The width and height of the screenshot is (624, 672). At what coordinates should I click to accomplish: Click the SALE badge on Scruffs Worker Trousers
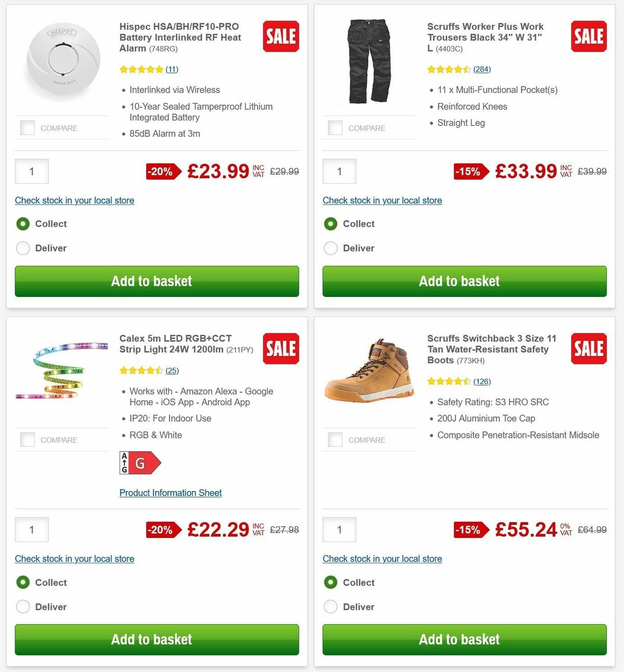pyautogui.click(x=589, y=36)
